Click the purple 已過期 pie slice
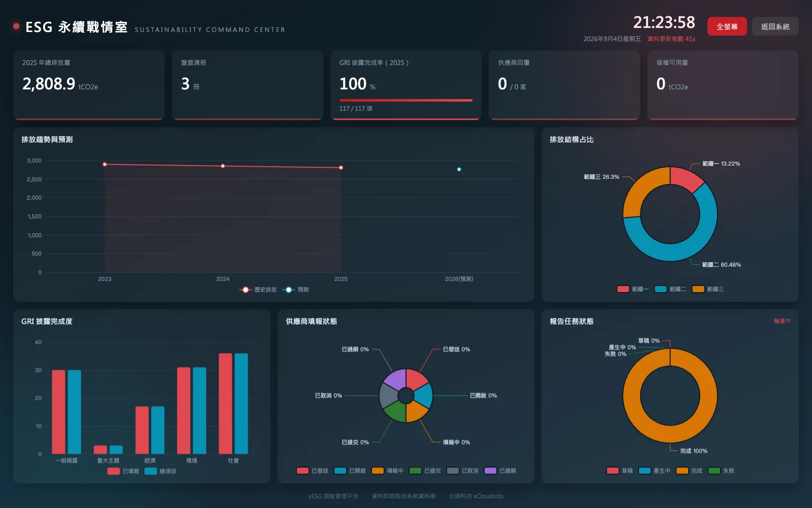This screenshot has width=812, height=508. [x=397, y=379]
